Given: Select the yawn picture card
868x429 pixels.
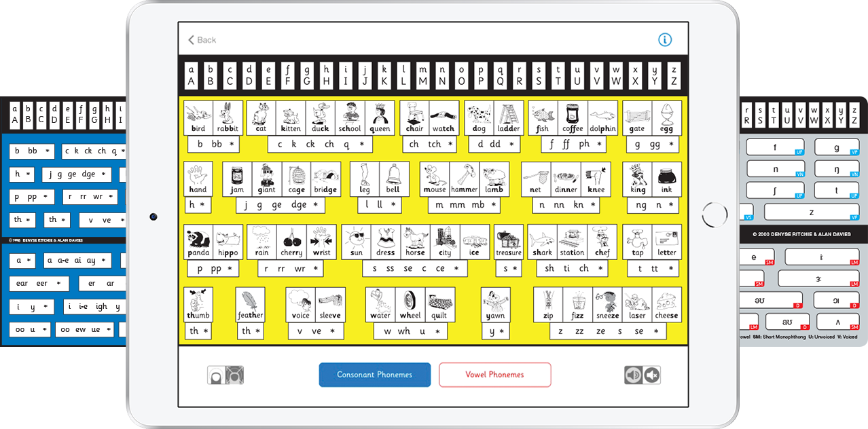Looking at the screenshot, I should (496, 304).
